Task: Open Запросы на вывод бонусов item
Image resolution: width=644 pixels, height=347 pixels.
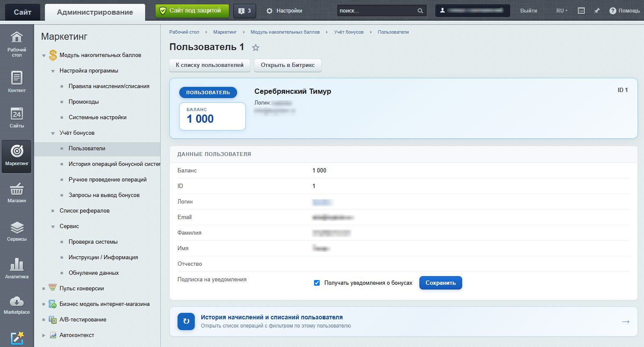Action: click(x=104, y=195)
